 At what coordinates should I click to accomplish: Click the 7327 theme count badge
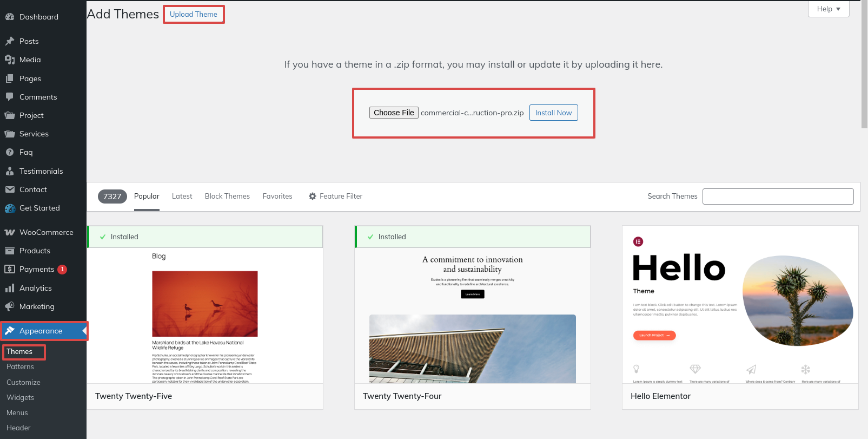[x=112, y=196]
